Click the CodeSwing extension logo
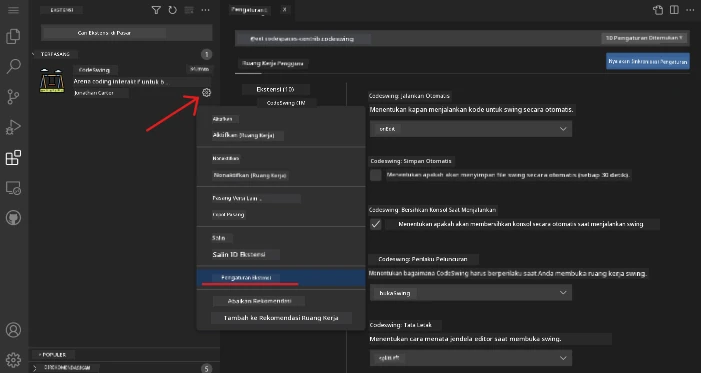Image resolution: width=701 pixels, height=373 pixels. point(52,81)
